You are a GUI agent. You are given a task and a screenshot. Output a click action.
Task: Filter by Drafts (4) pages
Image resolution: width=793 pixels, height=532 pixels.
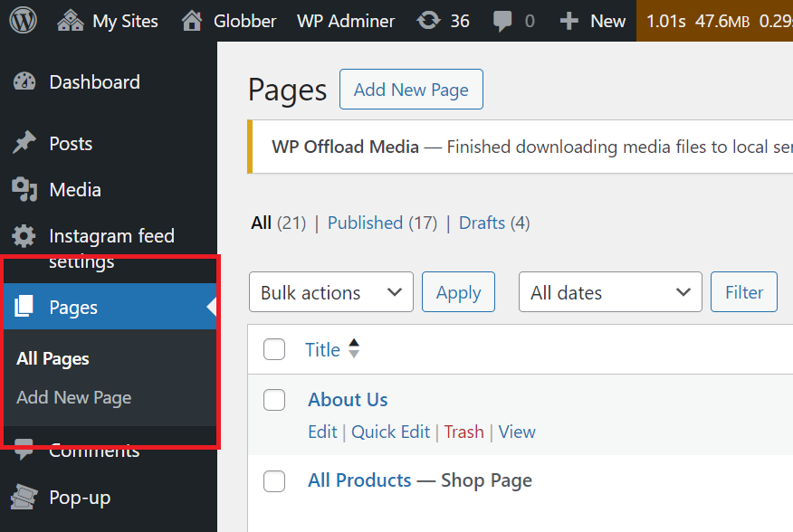[x=494, y=223]
